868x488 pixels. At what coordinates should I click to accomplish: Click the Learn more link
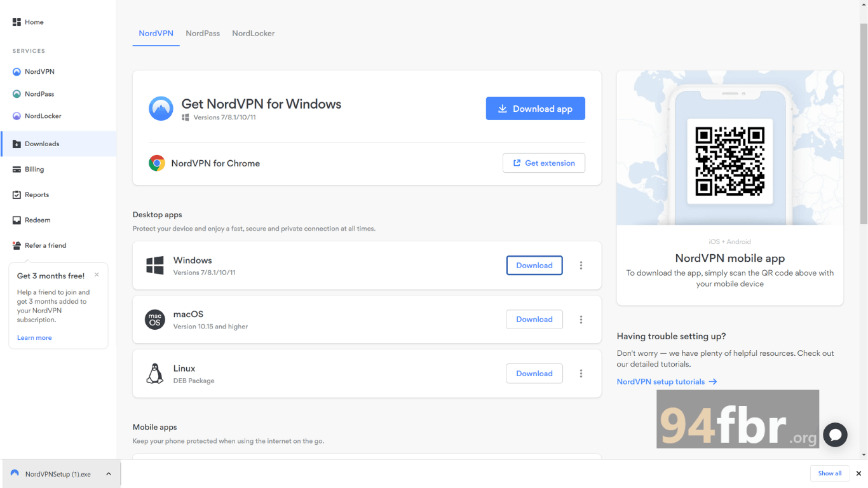tap(34, 338)
